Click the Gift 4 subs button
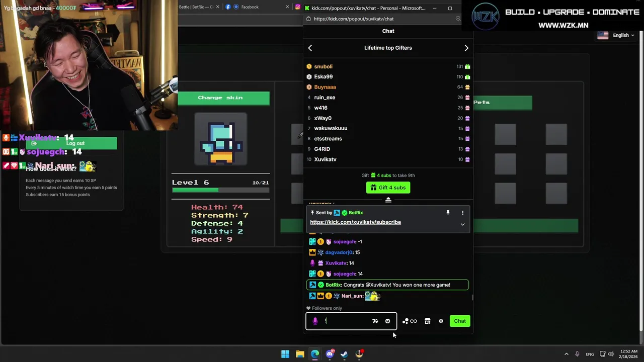 click(x=388, y=188)
